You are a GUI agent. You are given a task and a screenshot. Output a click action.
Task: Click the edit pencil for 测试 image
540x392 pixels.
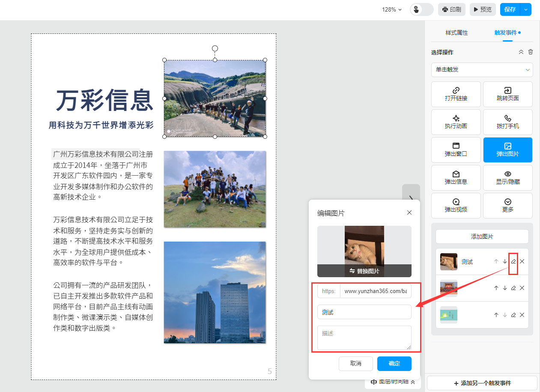513,262
